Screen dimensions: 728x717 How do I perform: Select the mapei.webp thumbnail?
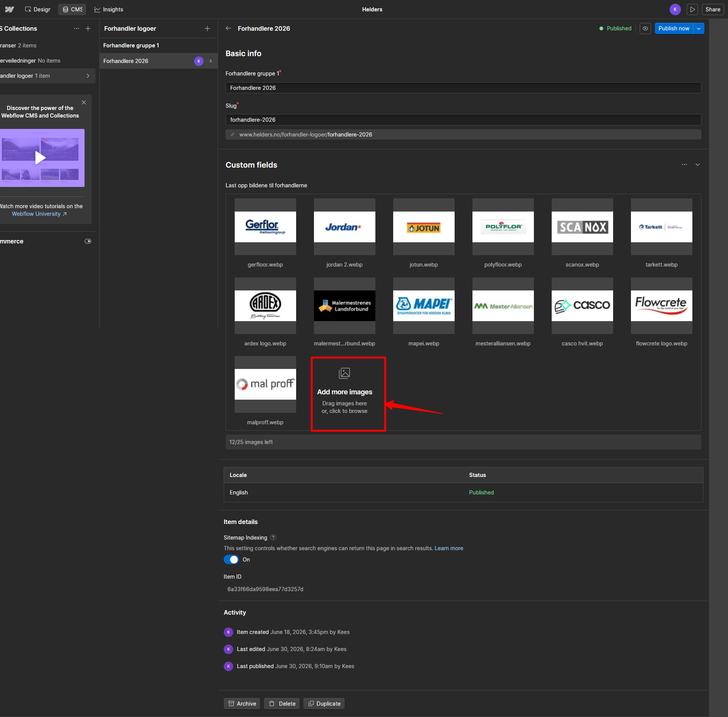click(x=424, y=306)
